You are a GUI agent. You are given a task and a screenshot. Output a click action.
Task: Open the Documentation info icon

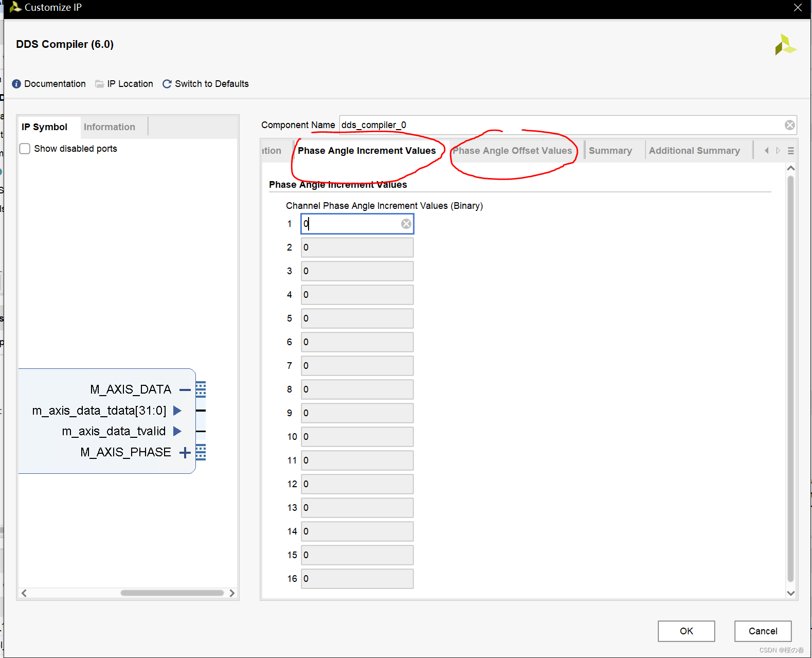click(16, 84)
